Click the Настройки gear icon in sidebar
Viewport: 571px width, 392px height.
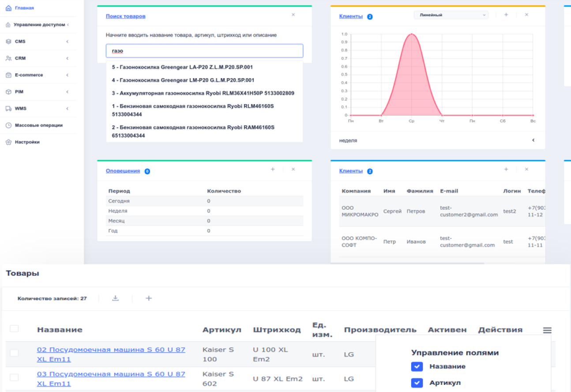8,142
